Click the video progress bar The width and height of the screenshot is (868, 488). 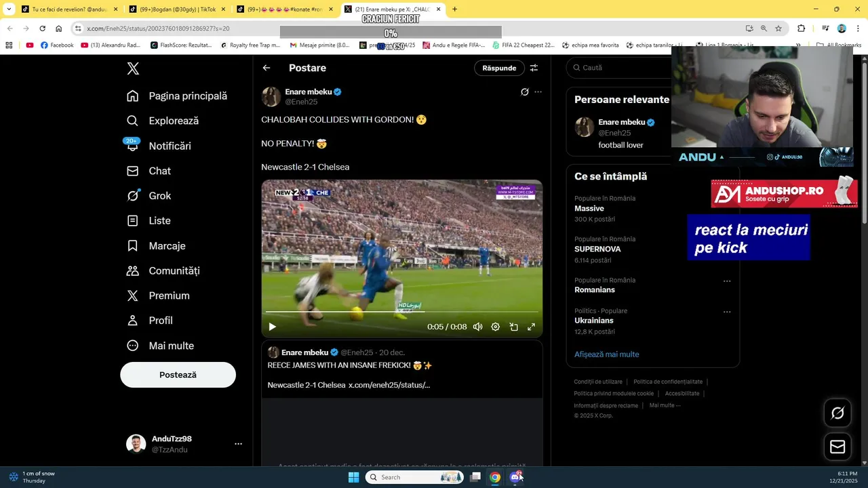point(402,312)
